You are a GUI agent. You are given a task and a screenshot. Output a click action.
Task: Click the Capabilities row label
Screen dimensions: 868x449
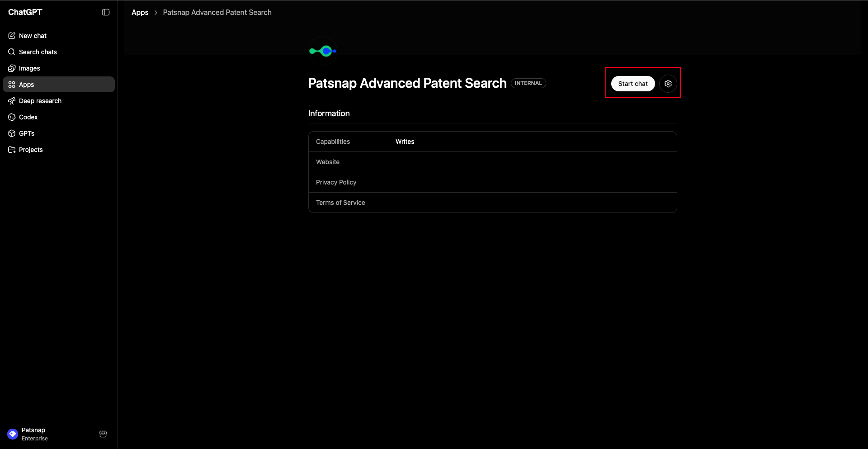coord(333,142)
